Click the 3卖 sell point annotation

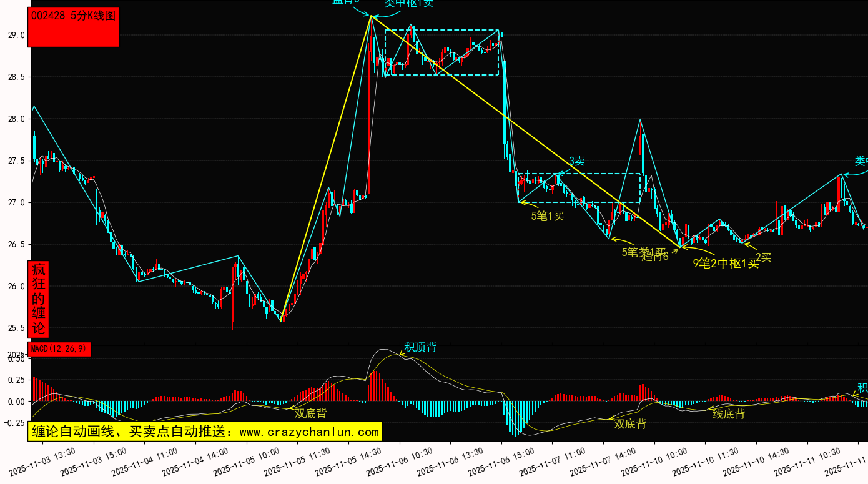pyautogui.click(x=576, y=161)
